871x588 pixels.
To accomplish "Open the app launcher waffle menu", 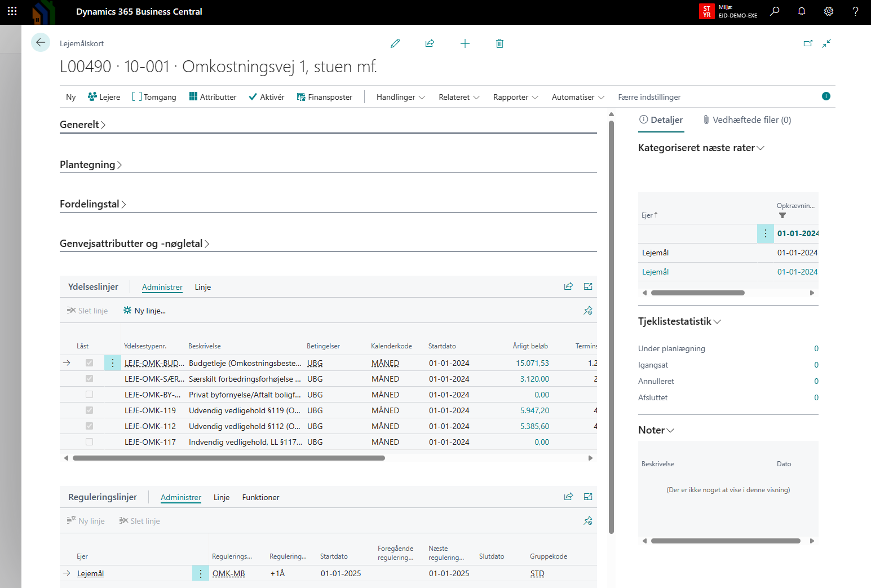I will tap(12, 11).
